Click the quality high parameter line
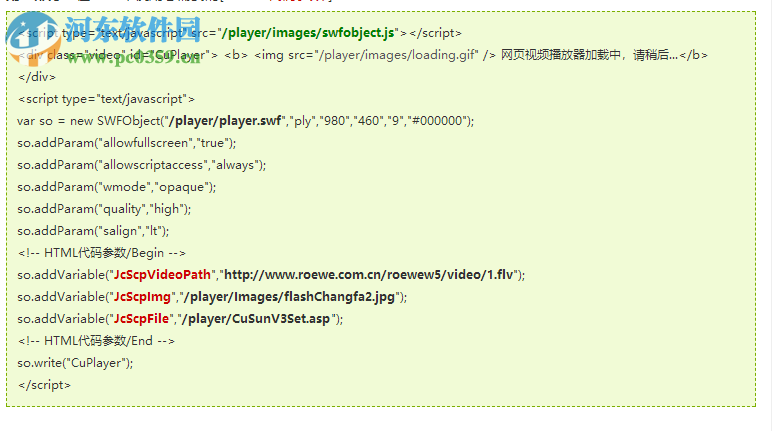Viewport: 776px width, 431px height. (104, 209)
